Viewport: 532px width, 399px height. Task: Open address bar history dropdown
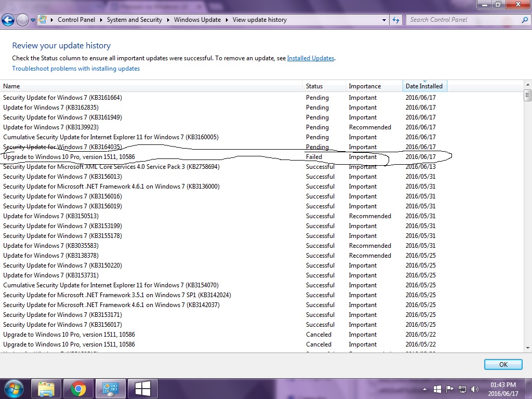384,20
